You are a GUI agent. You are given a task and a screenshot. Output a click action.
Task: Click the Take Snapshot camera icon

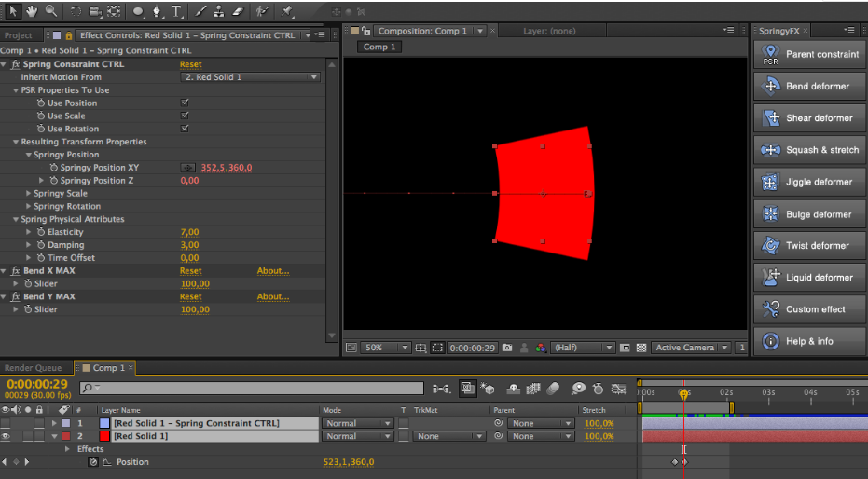pos(507,348)
